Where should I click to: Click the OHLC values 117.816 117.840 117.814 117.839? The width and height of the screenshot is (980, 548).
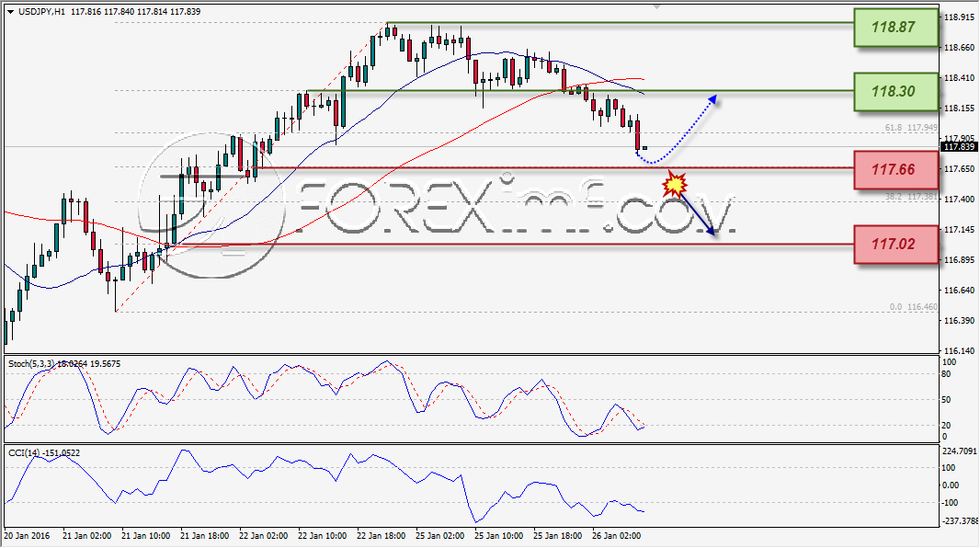[x=136, y=12]
